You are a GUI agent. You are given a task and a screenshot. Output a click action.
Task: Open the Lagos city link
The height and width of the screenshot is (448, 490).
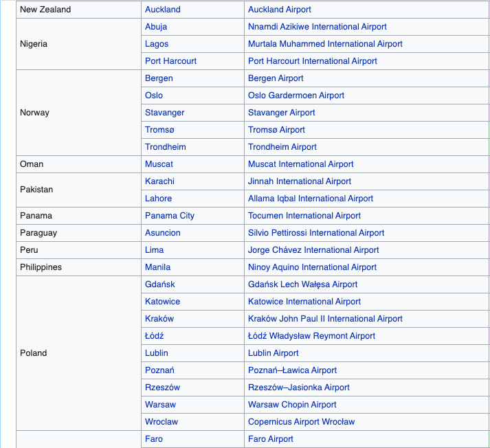coord(157,44)
